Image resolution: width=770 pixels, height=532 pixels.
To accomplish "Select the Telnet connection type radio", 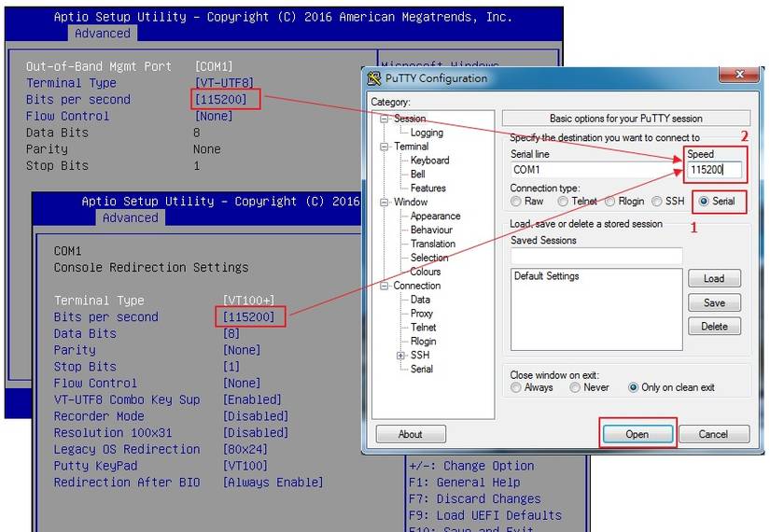I will [563, 202].
